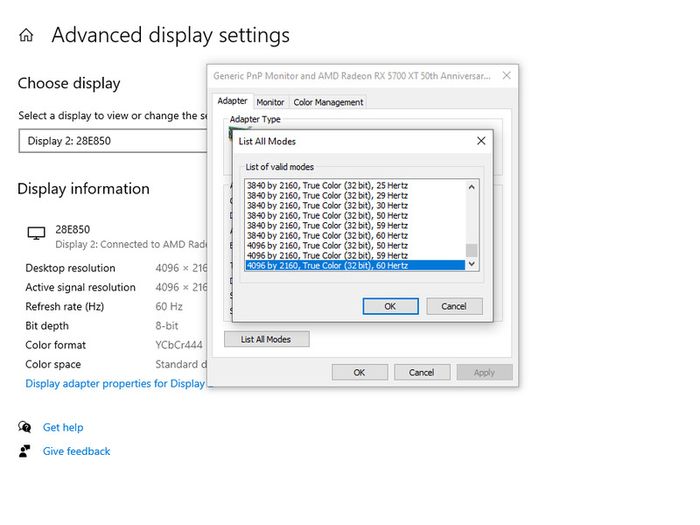Screen dimensions: 700x525
Task: Close the Generic PnP Monitor properties window
Action: point(507,75)
